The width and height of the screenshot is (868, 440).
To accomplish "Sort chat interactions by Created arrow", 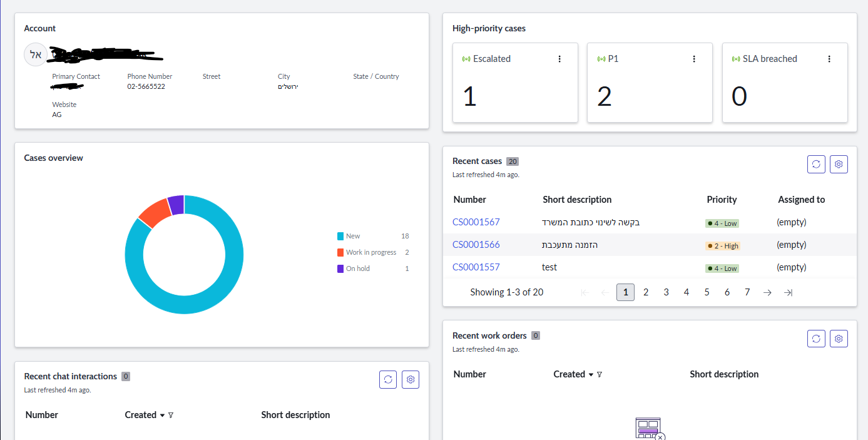I will point(162,415).
